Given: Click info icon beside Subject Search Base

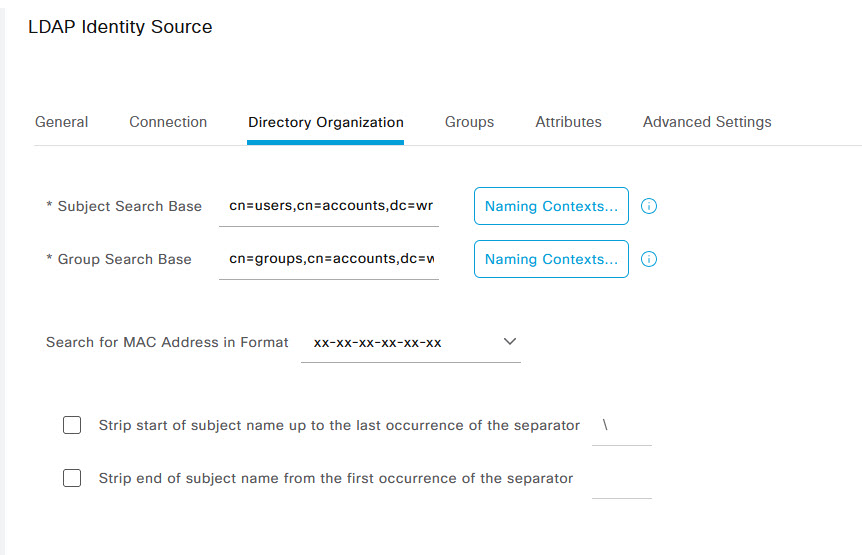Looking at the screenshot, I should pyautogui.click(x=649, y=206).
